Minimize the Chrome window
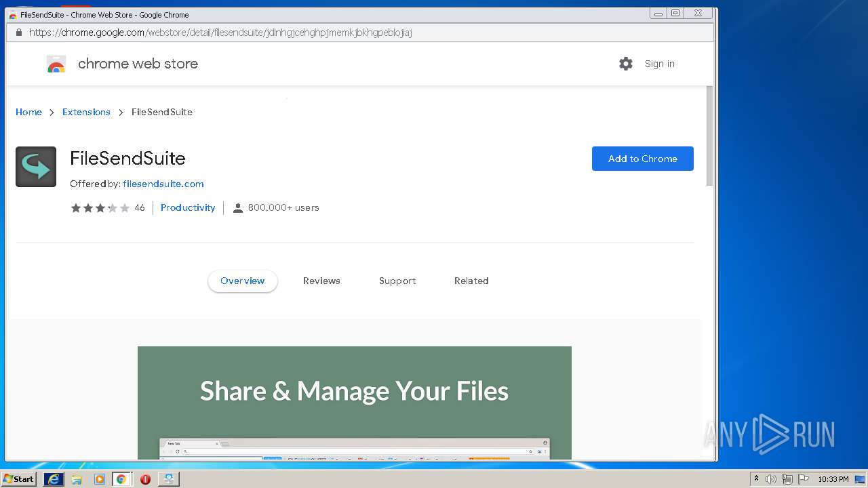This screenshot has width=868, height=488. coord(658,13)
